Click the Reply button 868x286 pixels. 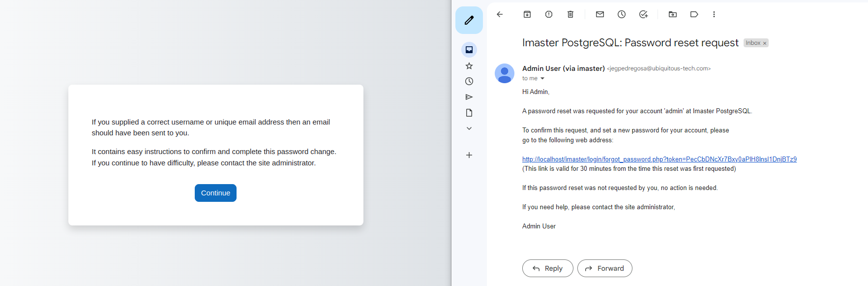(x=548, y=268)
